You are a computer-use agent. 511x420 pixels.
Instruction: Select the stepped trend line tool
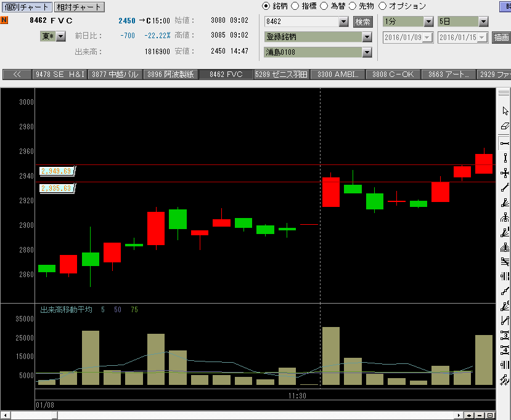[505, 291]
